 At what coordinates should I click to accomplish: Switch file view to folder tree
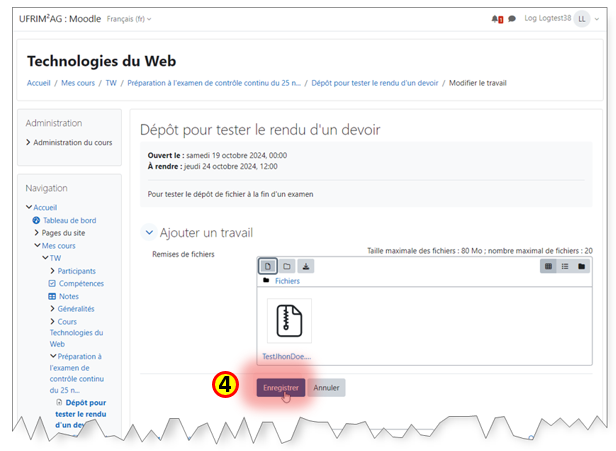(581, 266)
